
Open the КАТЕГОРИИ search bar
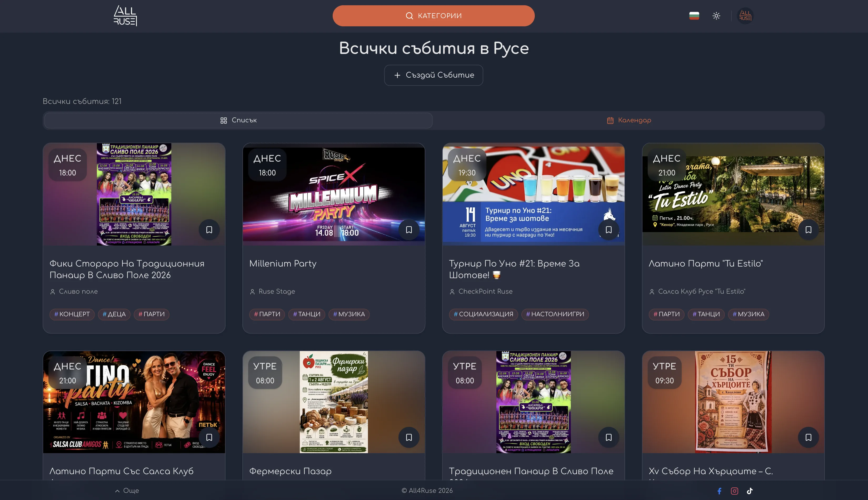point(433,16)
